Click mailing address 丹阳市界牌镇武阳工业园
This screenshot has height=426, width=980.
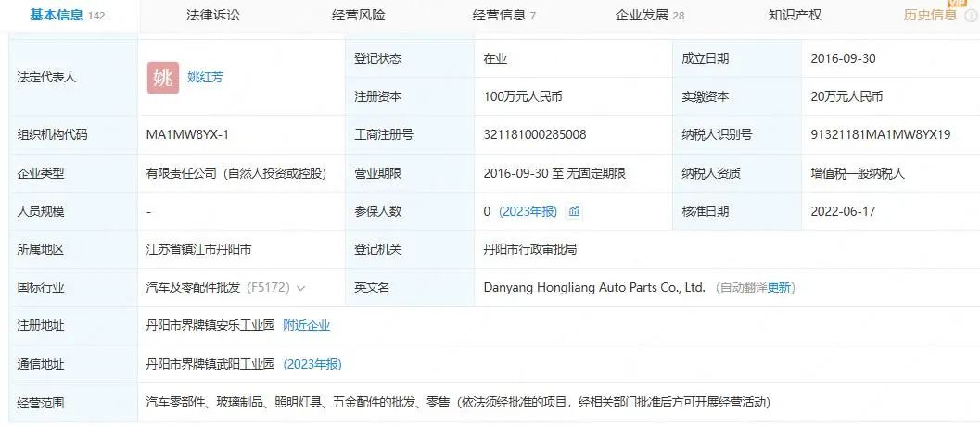point(210,364)
